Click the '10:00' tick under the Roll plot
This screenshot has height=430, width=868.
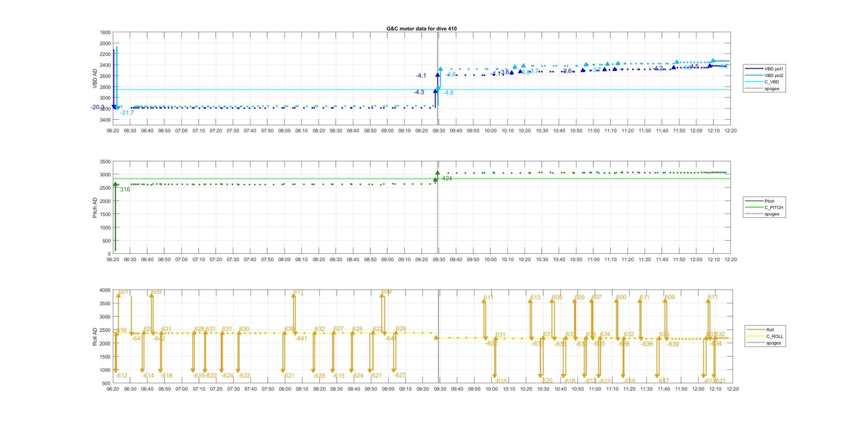[x=491, y=390]
